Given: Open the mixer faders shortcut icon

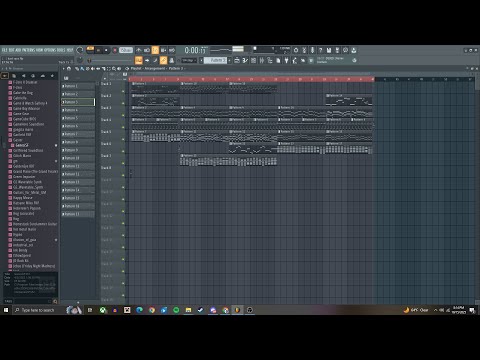Looking at the screenshot, I should pyautogui.click(x=262, y=60).
